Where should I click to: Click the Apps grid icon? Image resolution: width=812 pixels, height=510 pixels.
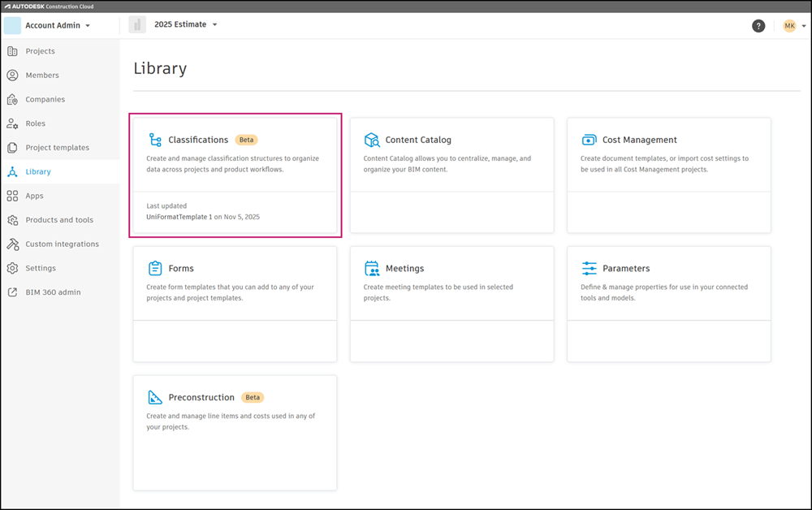[12, 196]
